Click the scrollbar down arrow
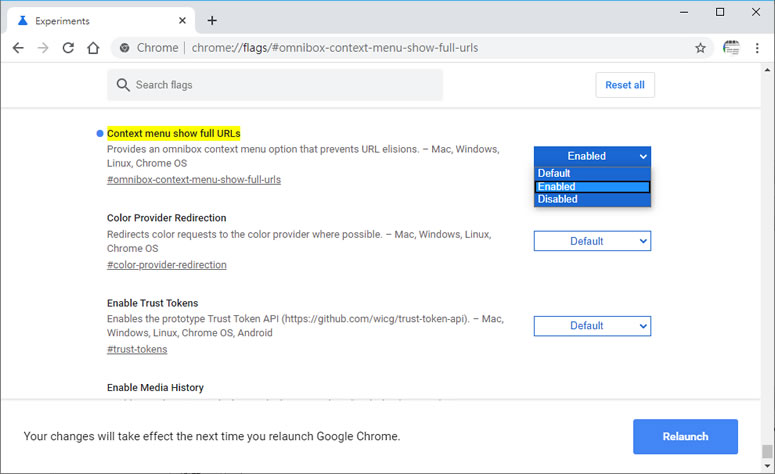 point(767,466)
